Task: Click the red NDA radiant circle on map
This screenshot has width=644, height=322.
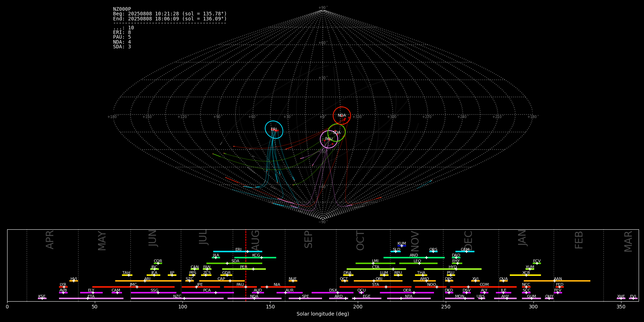Action: [x=342, y=116]
